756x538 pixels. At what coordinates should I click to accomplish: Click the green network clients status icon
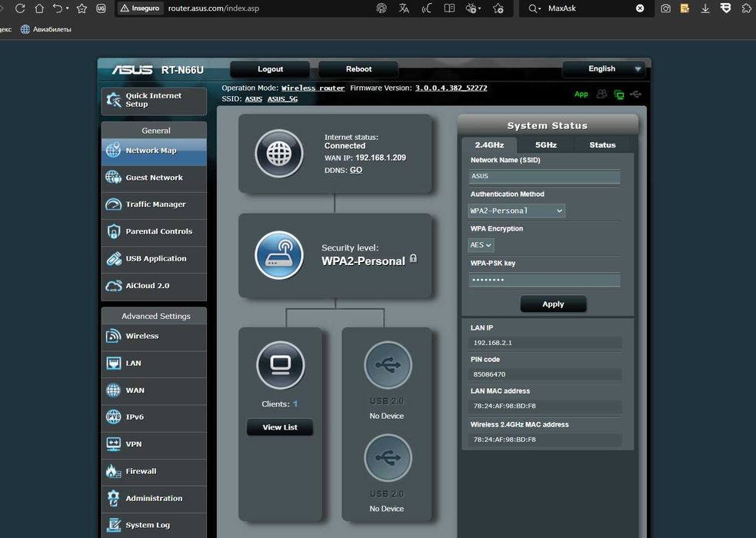[619, 95]
